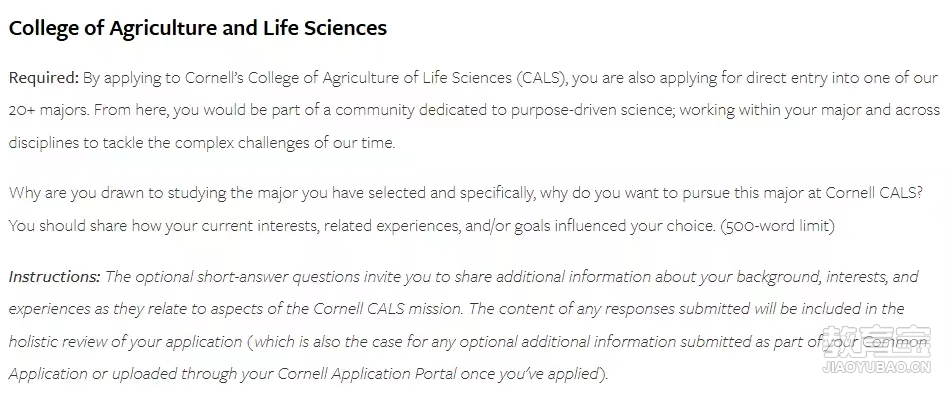952x396 pixels.
Task: Click the '(CALS)' abbreviation in first paragraph
Action: [x=542, y=78]
